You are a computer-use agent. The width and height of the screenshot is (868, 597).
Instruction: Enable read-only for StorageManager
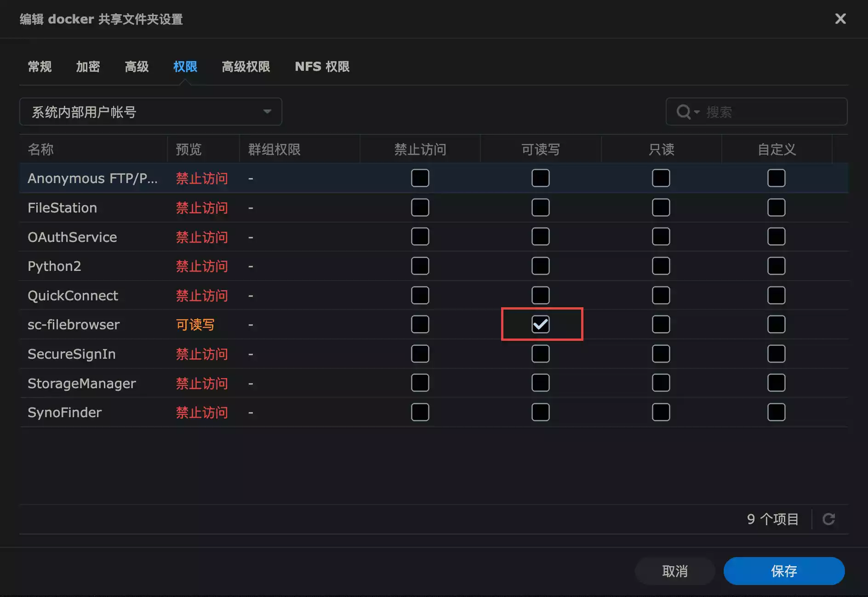coord(661,383)
